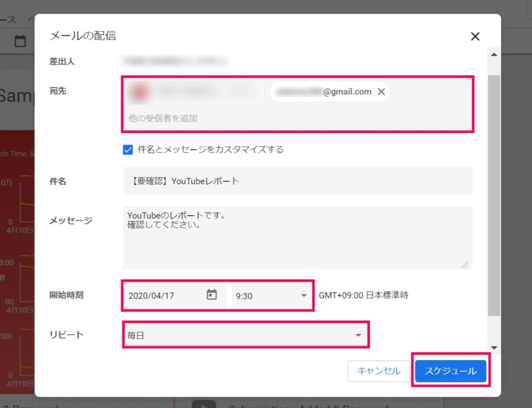This screenshot has height=408, width=532.
Task: Click the gmail.com recipient chip
Action: pos(329,91)
